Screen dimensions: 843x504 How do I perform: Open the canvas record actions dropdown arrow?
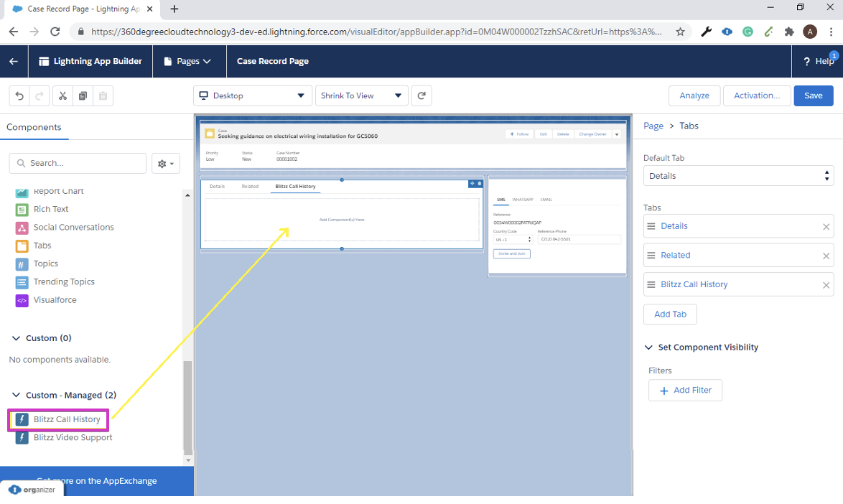pos(617,134)
